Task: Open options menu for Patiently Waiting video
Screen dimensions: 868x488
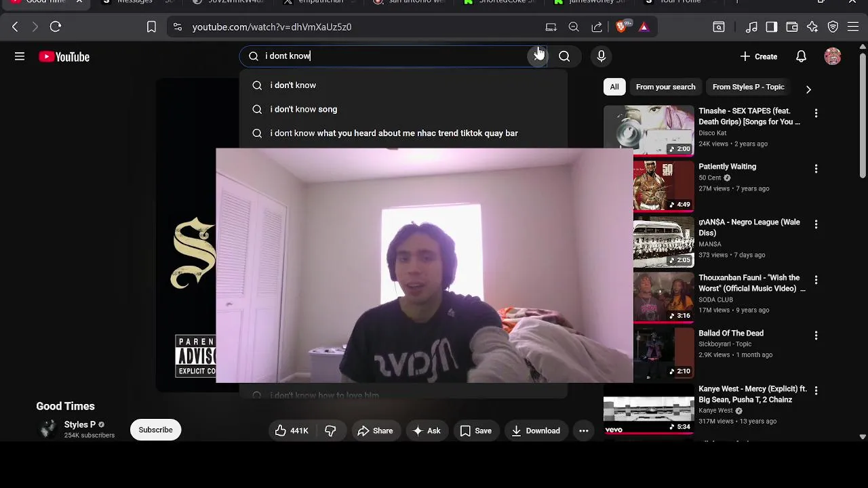Action: coord(816,169)
